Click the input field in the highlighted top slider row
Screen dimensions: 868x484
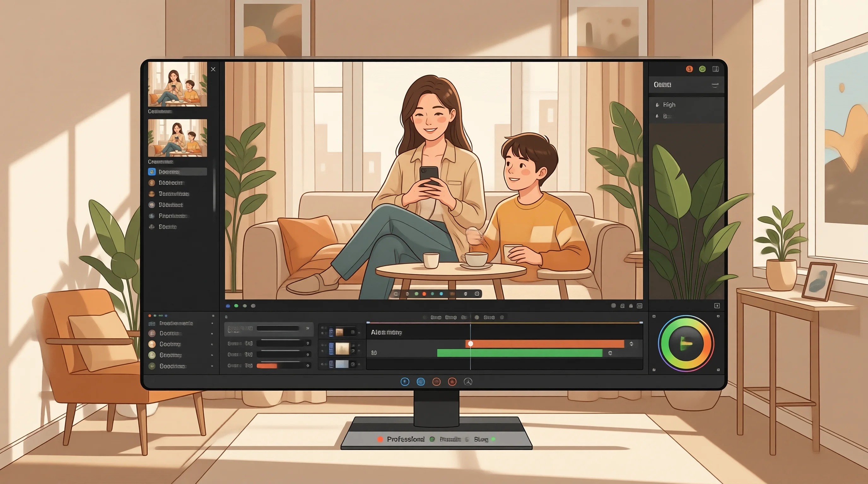pos(278,328)
